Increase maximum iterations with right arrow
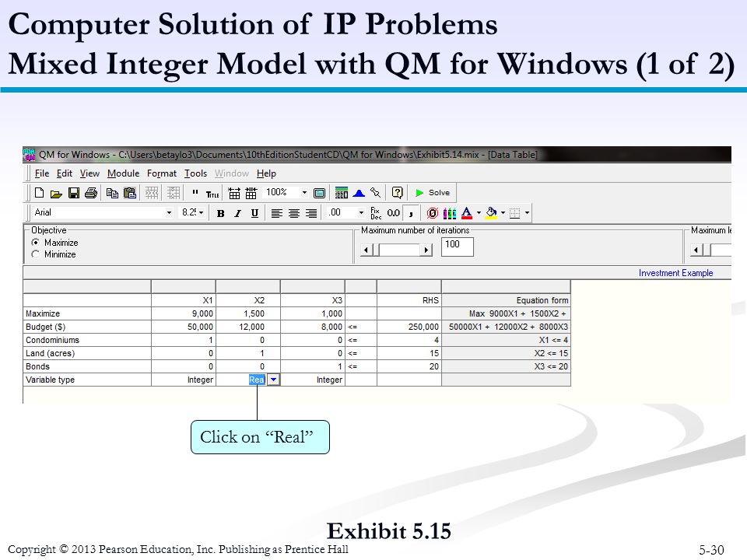The height and width of the screenshot is (560, 747). pos(427,250)
